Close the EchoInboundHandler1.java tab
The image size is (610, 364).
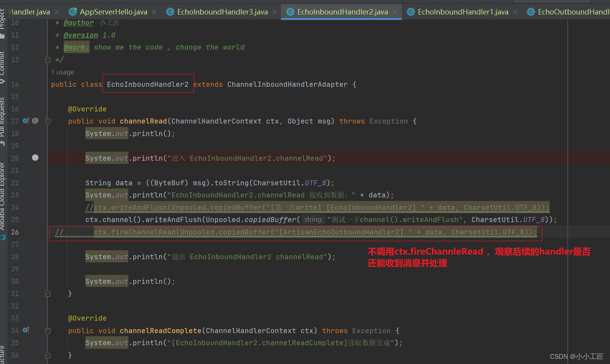[x=515, y=12]
